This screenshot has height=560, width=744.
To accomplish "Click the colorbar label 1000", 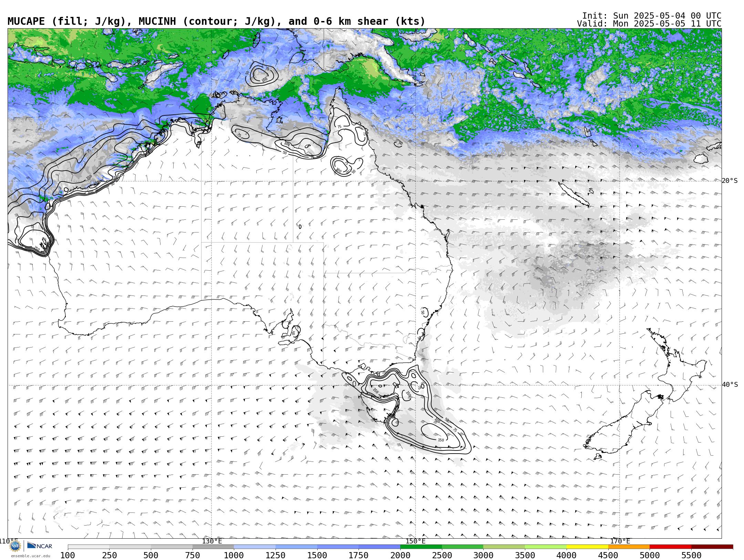I will pos(234,556).
